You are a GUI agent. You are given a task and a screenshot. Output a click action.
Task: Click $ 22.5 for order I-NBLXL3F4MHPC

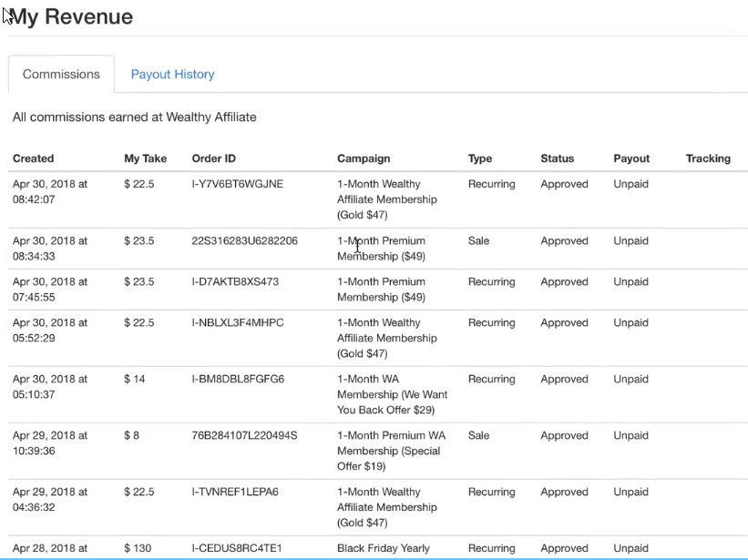tap(139, 322)
